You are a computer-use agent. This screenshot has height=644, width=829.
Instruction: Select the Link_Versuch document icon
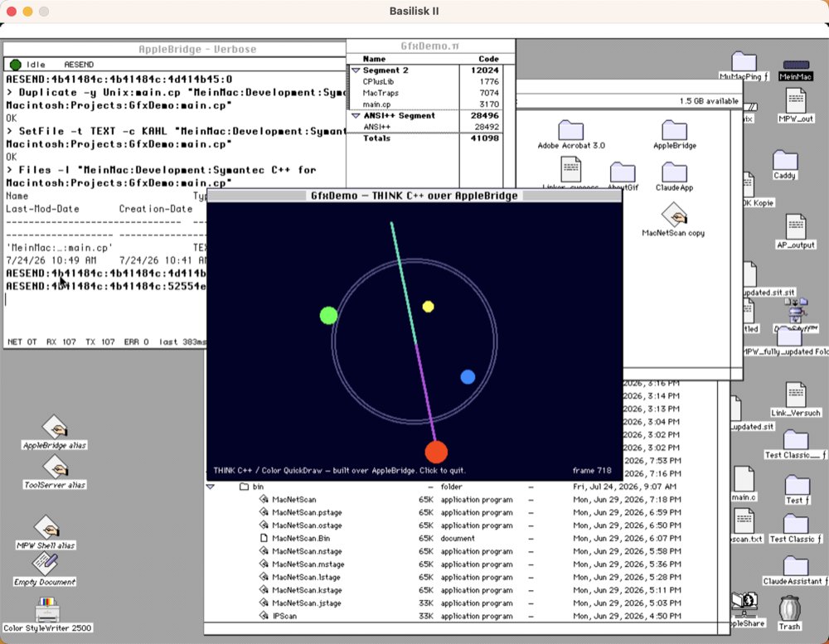796,395
